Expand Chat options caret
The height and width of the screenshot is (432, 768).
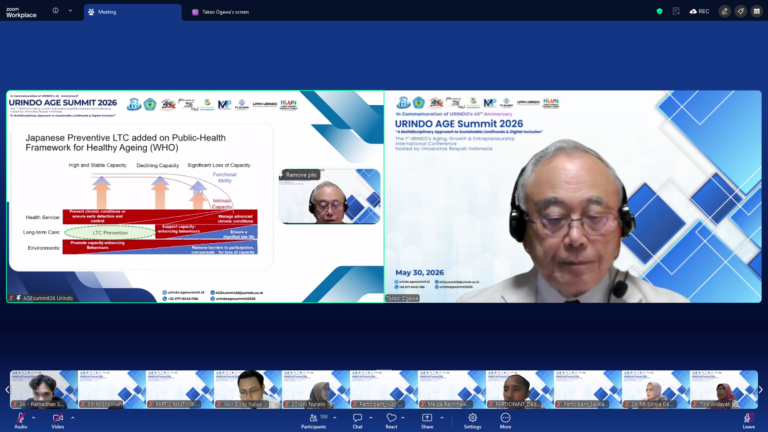pos(370,418)
